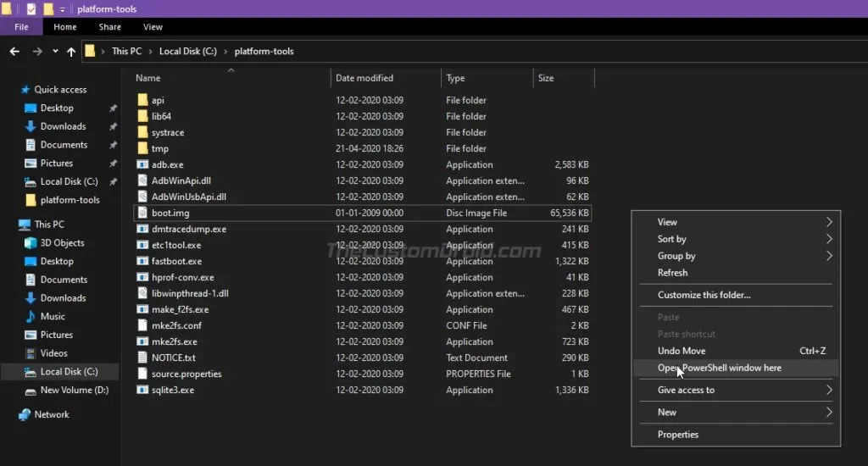This screenshot has width=868, height=466.
Task: Select the lib64 folder icon
Action: click(x=142, y=116)
